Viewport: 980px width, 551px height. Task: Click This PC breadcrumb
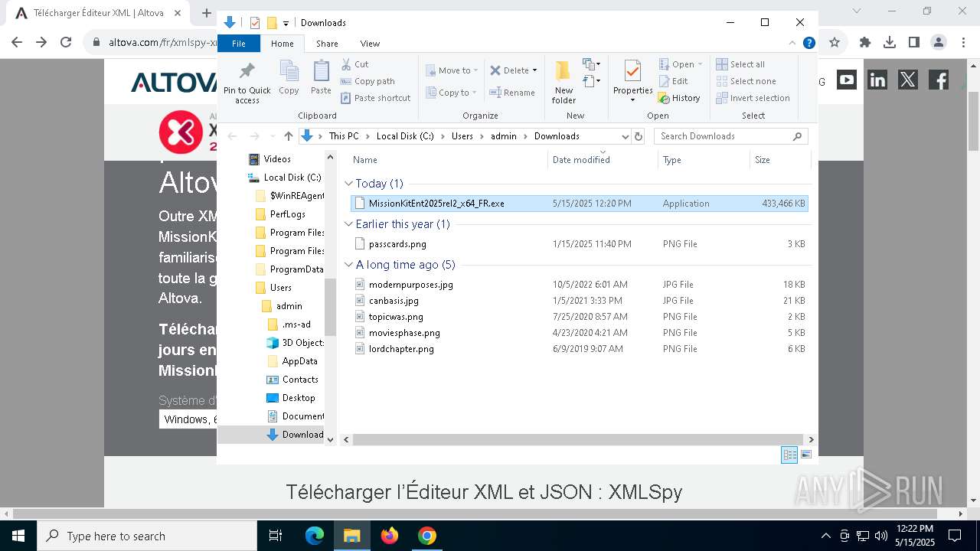pos(344,136)
